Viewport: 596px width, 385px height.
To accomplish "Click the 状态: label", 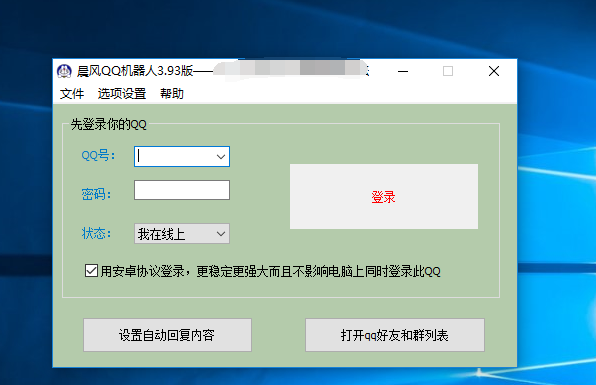I will tap(96, 233).
